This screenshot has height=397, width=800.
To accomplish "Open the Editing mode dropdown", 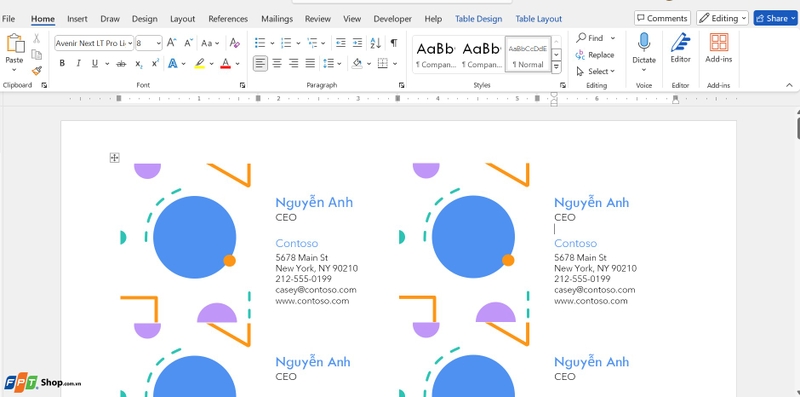I will tap(722, 18).
